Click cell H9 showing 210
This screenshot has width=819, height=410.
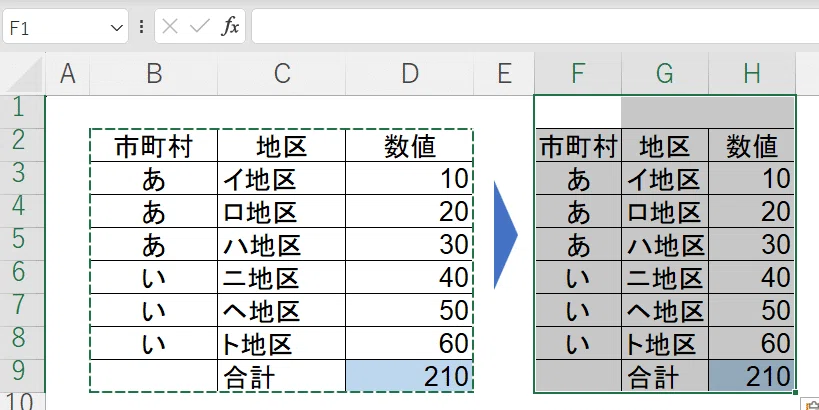click(752, 376)
